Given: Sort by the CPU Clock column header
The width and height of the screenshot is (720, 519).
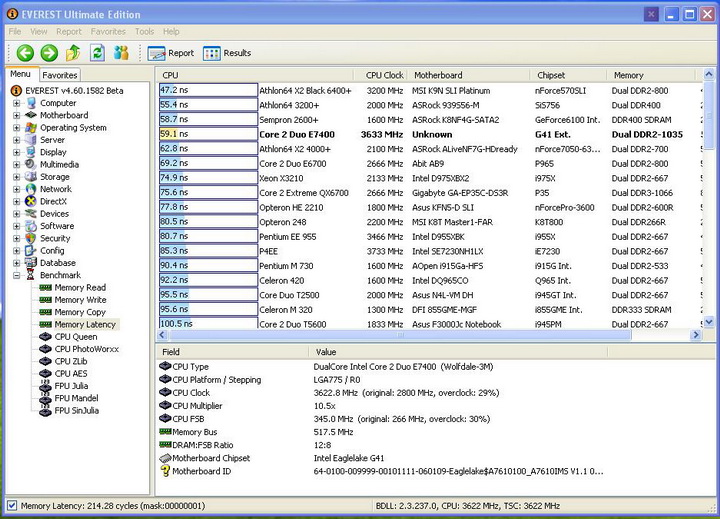Looking at the screenshot, I should 380,75.
